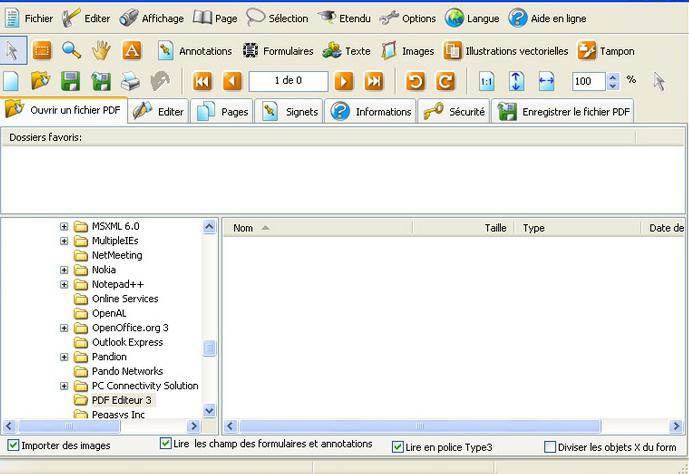Enable Diviser les objets X checkbox

pos(550,447)
